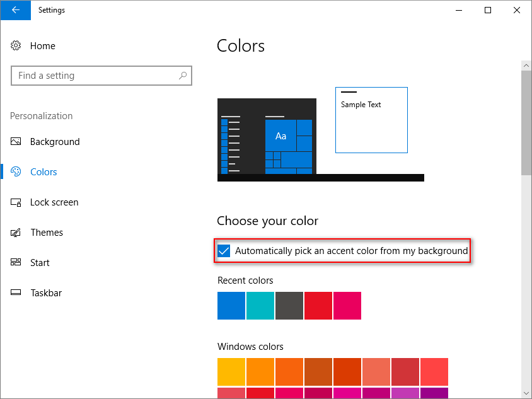The image size is (532, 399).
Task: Click the scroll down arrow
Action: click(x=526, y=393)
